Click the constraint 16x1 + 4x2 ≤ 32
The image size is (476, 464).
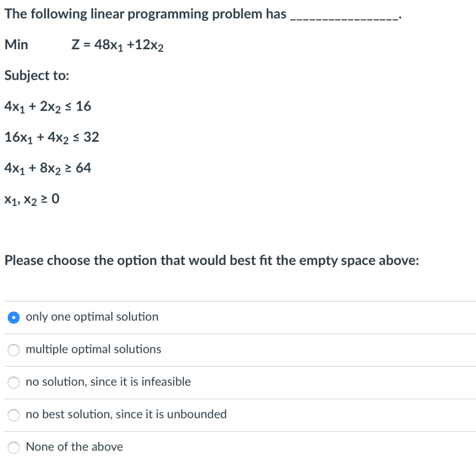click(51, 137)
